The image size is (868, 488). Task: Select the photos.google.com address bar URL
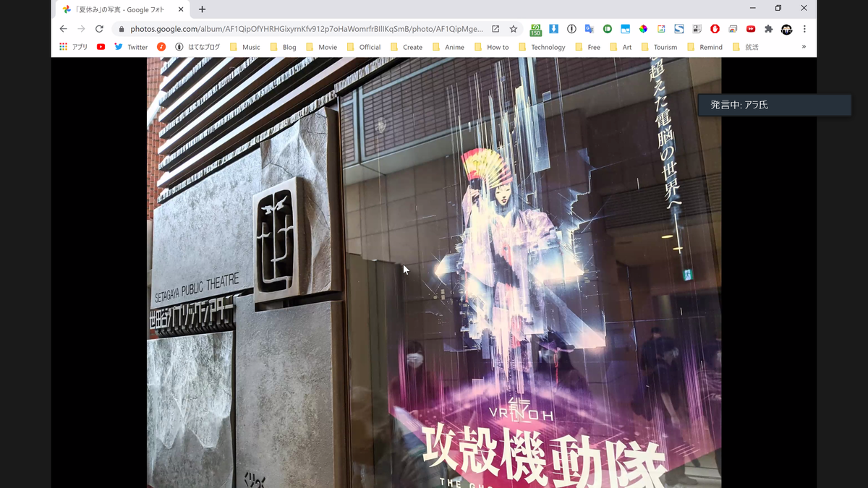pos(307,29)
